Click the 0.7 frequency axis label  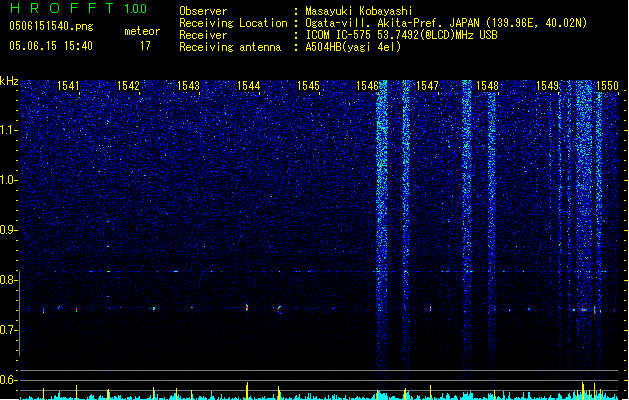8,330
